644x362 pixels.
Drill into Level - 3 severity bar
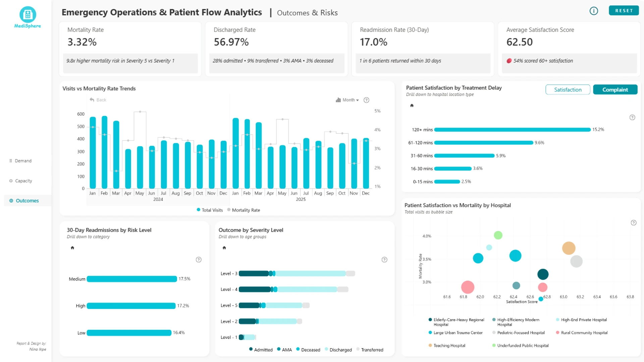pyautogui.click(x=297, y=274)
